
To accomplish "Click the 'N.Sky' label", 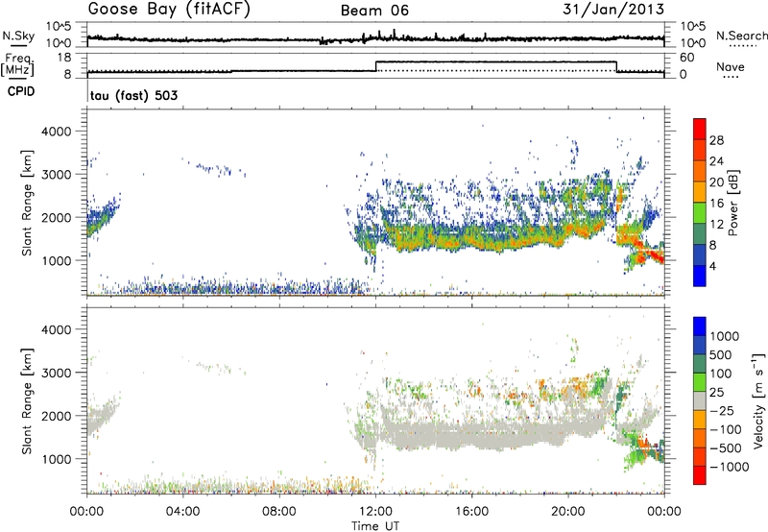I will tap(18, 36).
